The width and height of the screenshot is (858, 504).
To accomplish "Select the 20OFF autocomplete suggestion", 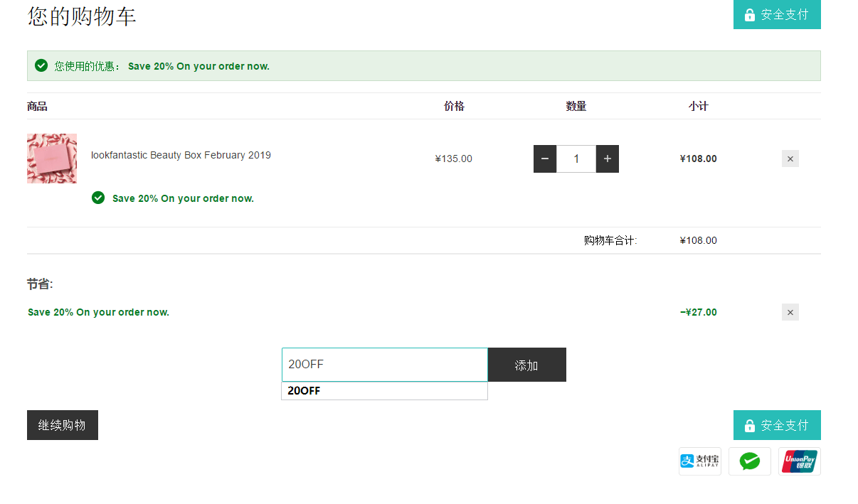I will tap(385, 391).
